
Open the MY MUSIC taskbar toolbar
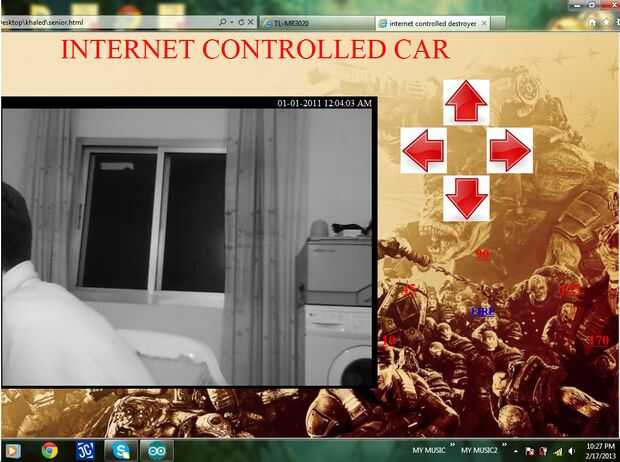tap(429, 450)
